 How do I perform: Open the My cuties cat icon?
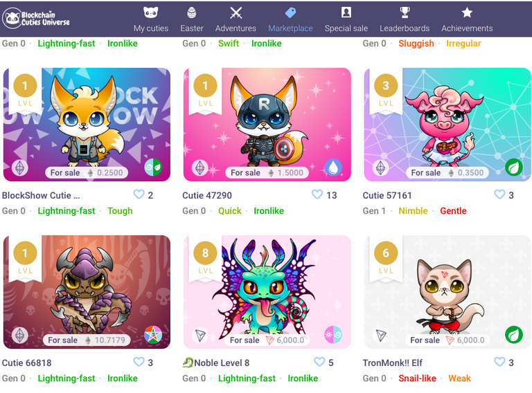[150, 13]
